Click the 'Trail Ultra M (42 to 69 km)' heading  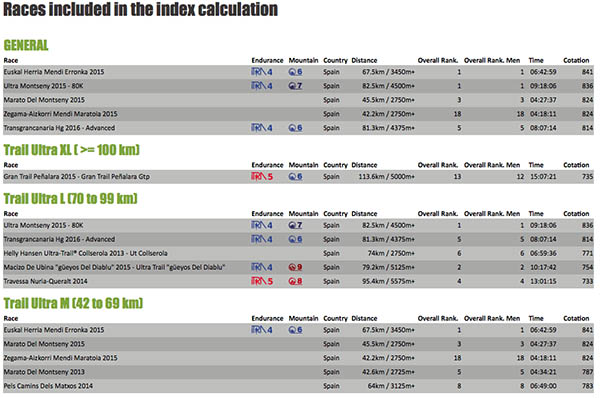click(x=73, y=303)
